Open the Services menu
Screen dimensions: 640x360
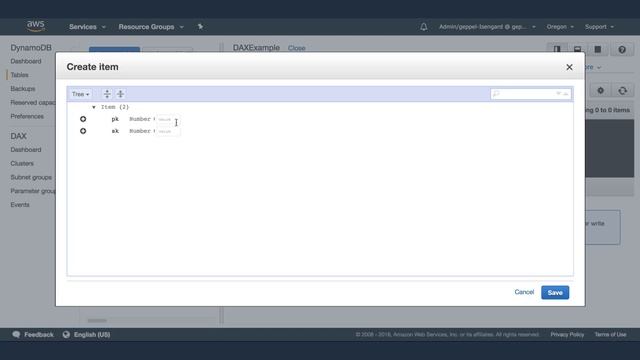[87, 27]
